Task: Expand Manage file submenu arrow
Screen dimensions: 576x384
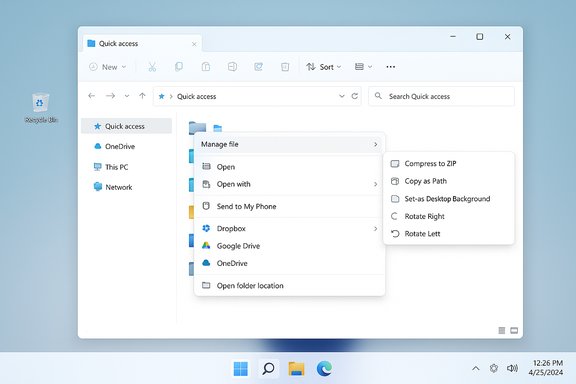Action: [375, 144]
